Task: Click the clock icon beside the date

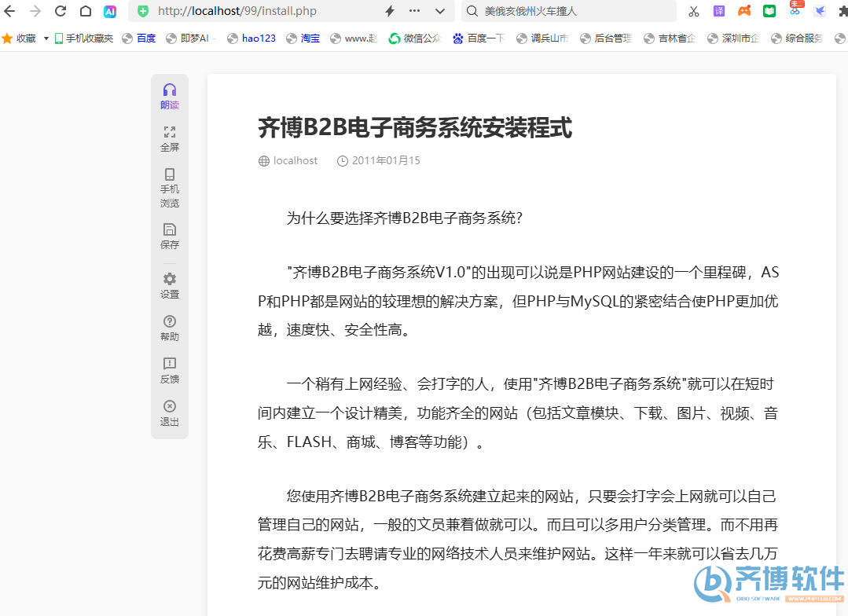Action: click(x=343, y=160)
